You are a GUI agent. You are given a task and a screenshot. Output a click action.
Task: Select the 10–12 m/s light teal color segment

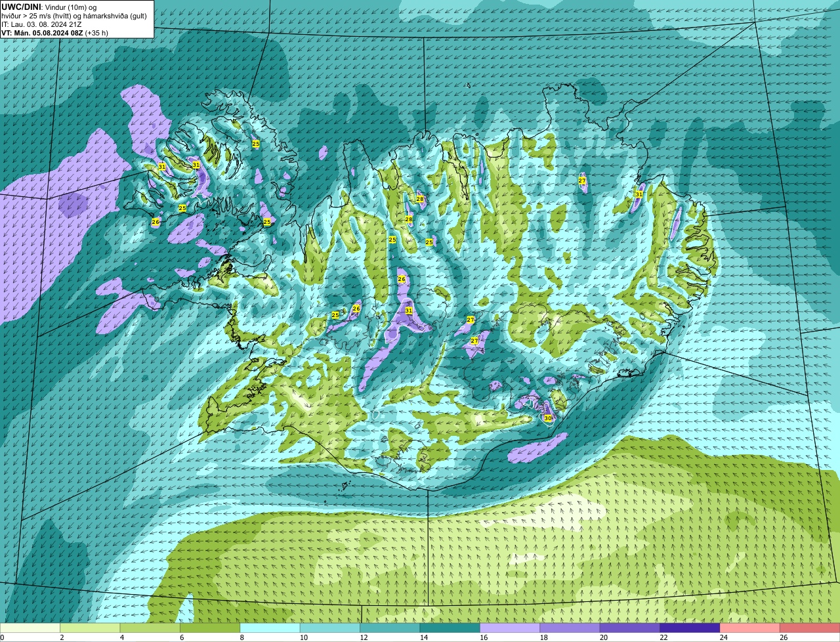(x=330, y=628)
